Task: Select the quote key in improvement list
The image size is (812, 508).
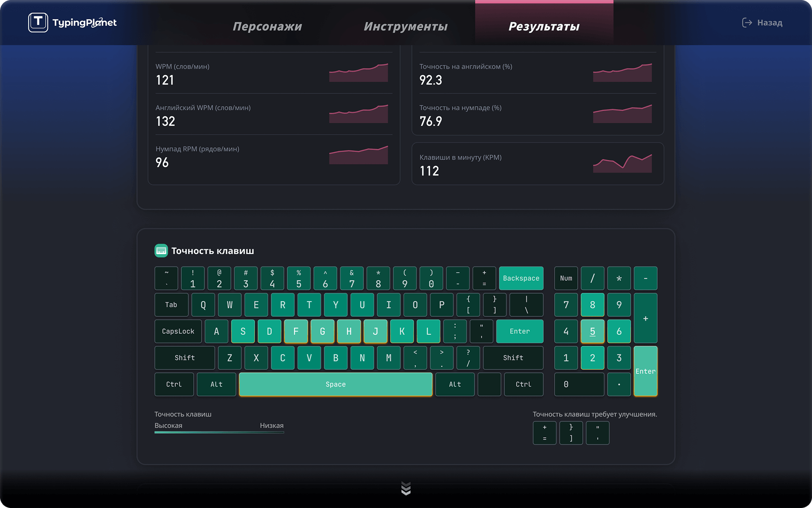Action: (597, 433)
